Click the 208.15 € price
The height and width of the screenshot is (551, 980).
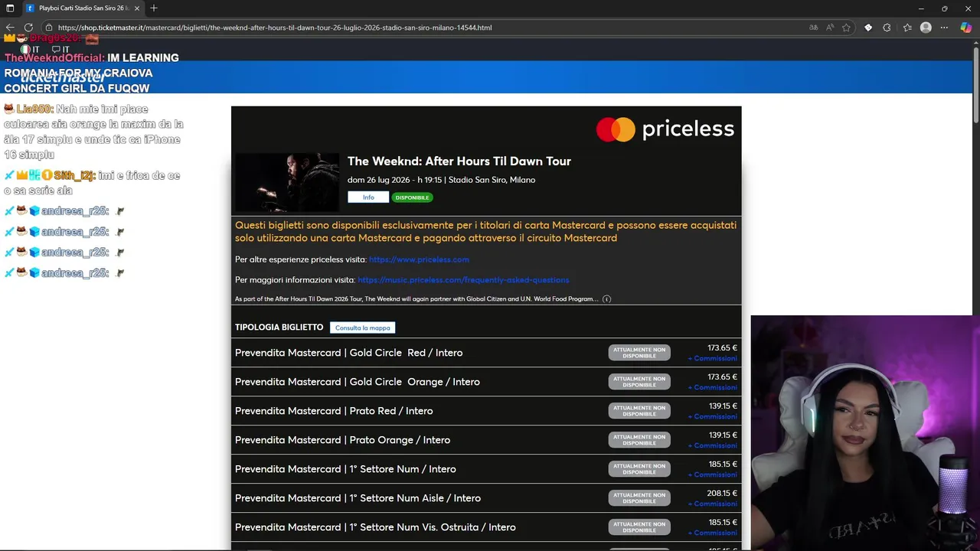tap(722, 494)
